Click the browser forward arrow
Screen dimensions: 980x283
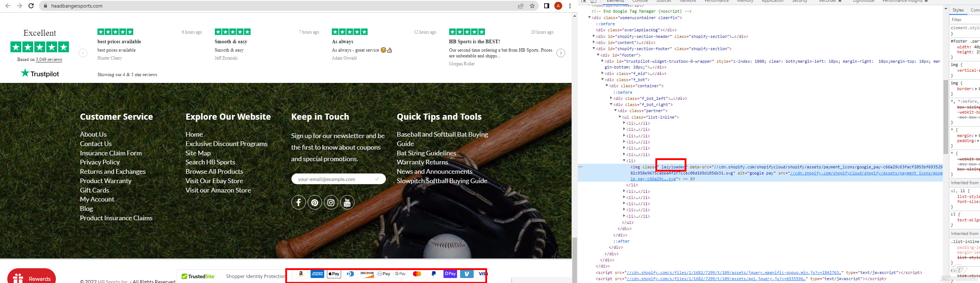click(x=19, y=6)
